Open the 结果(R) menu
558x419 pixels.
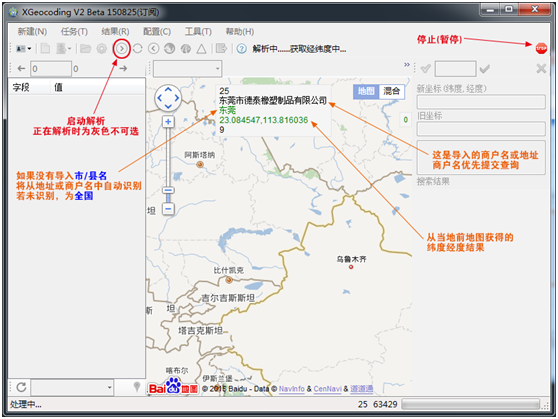pyautogui.click(x=115, y=32)
